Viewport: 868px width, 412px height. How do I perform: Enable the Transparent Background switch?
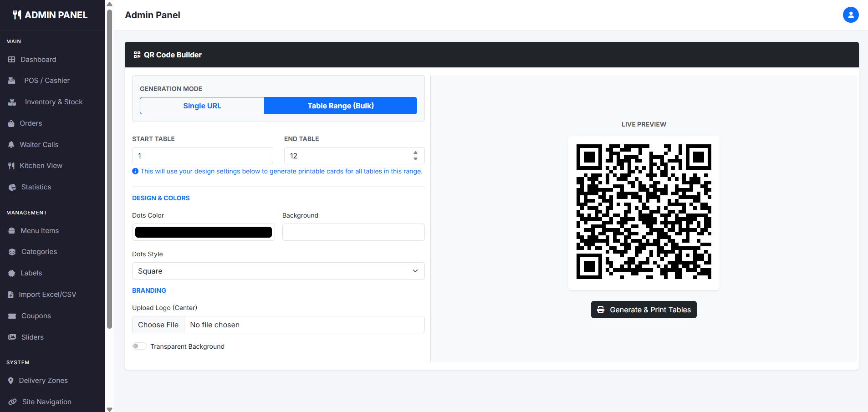pyautogui.click(x=139, y=346)
